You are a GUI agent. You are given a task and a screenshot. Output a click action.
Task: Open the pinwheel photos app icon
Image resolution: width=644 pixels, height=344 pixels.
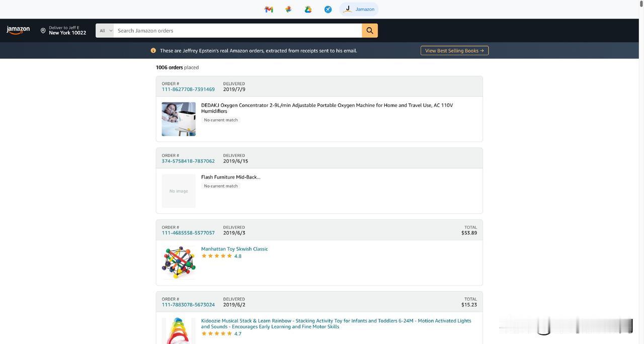pyautogui.click(x=288, y=9)
